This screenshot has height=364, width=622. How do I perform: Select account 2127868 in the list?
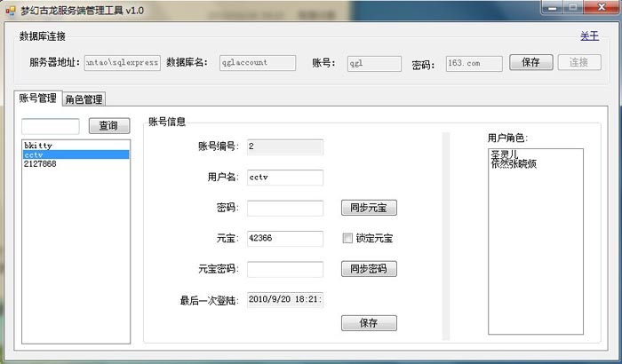tap(40, 164)
